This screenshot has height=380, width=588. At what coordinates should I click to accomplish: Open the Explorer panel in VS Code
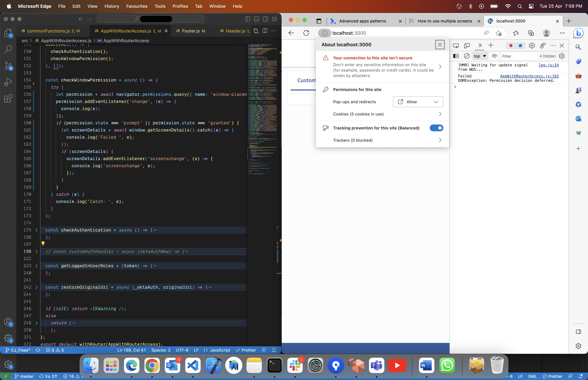(x=8, y=33)
